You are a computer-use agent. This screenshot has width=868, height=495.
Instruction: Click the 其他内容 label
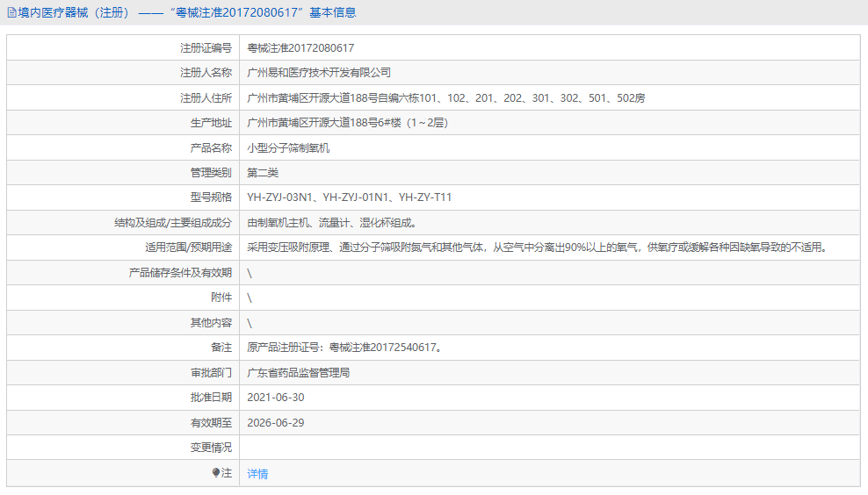point(211,322)
